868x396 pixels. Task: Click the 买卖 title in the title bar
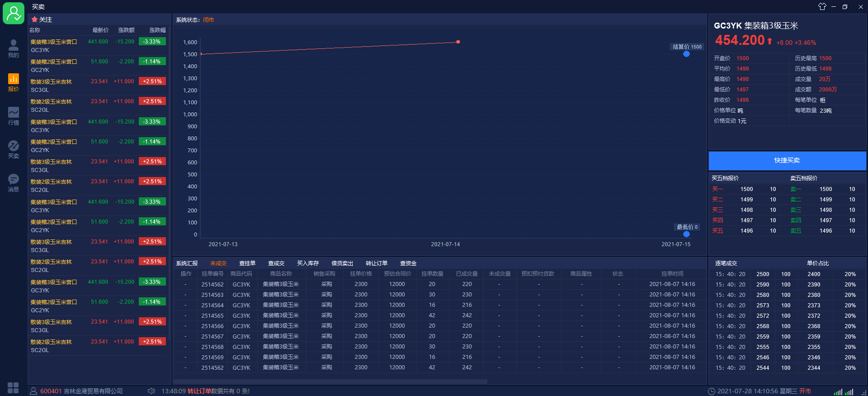38,7
